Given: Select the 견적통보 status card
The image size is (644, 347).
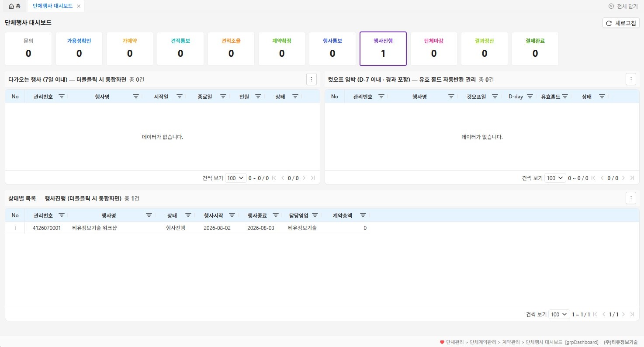Looking at the screenshot, I should pyautogui.click(x=180, y=49).
